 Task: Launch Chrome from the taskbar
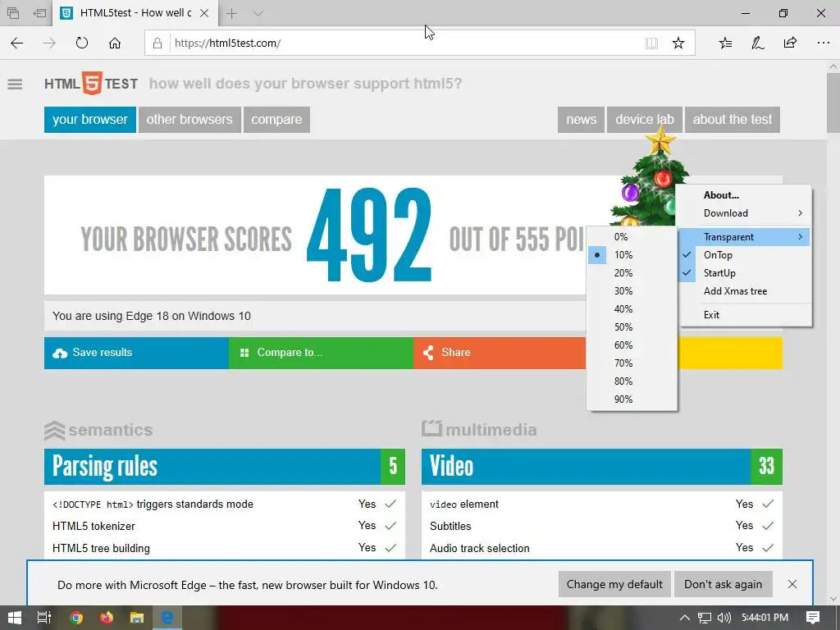tap(76, 618)
